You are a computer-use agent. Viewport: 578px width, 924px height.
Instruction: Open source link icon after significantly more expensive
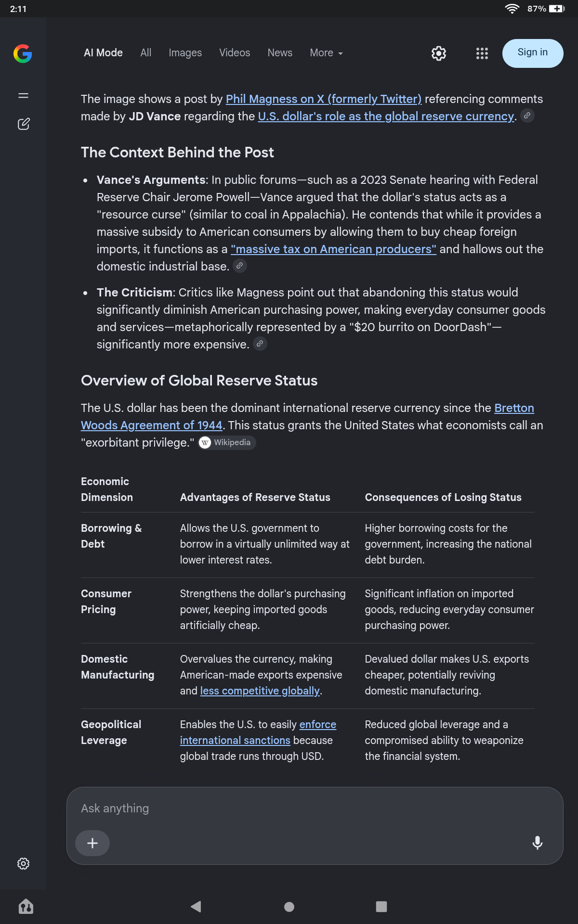(x=260, y=344)
